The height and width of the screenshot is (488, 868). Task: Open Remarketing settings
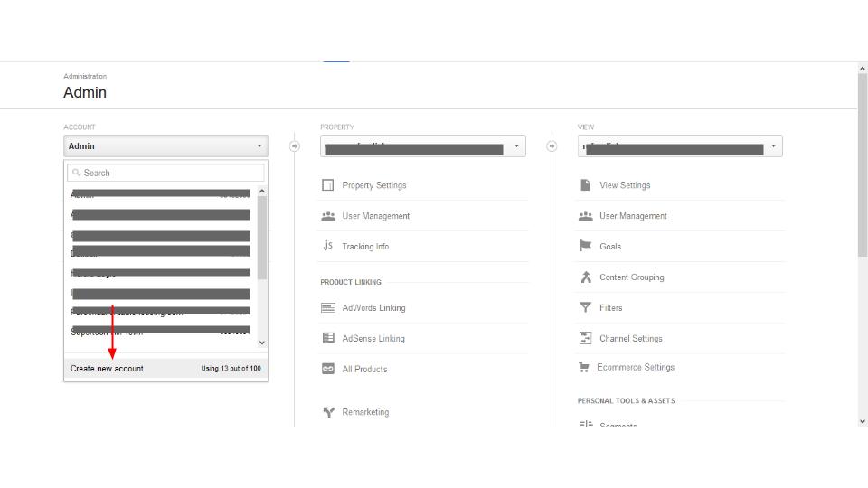365,412
